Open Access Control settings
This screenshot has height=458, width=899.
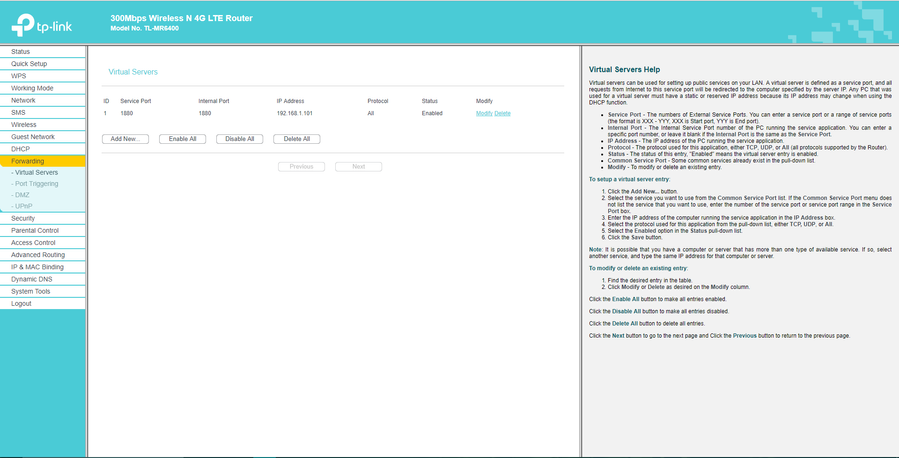tap(42, 242)
